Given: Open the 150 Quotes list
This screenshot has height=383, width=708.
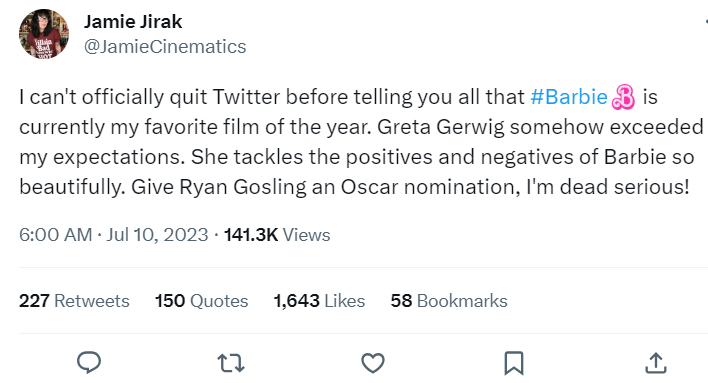Looking at the screenshot, I should coord(201,301).
